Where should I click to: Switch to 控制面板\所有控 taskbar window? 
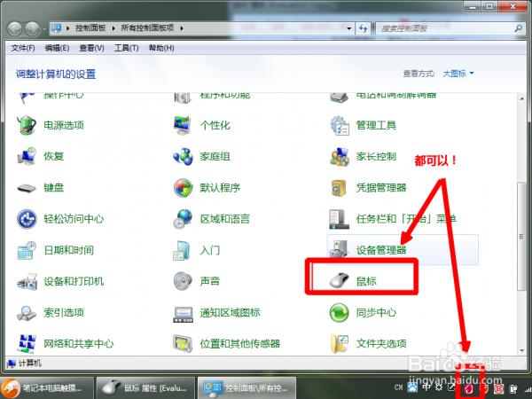coord(246,387)
